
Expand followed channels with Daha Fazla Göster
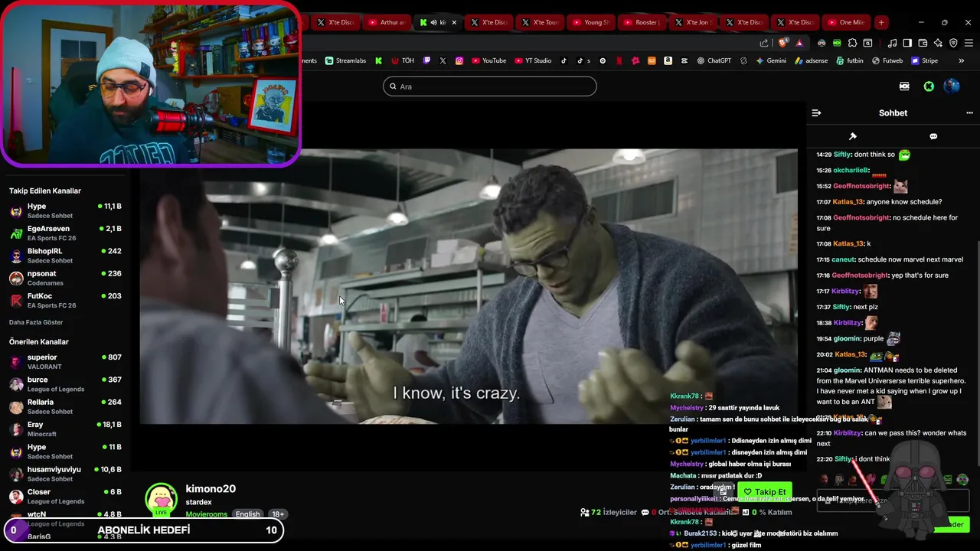36,322
